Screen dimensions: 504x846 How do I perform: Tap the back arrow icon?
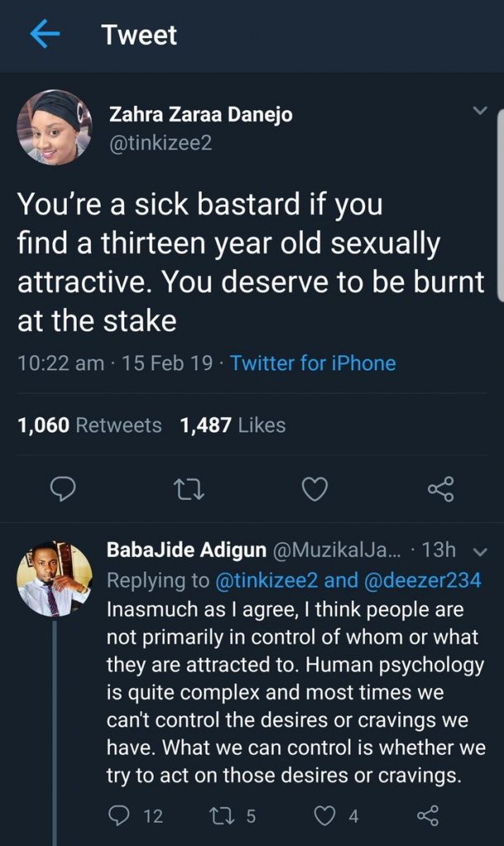click(x=45, y=35)
